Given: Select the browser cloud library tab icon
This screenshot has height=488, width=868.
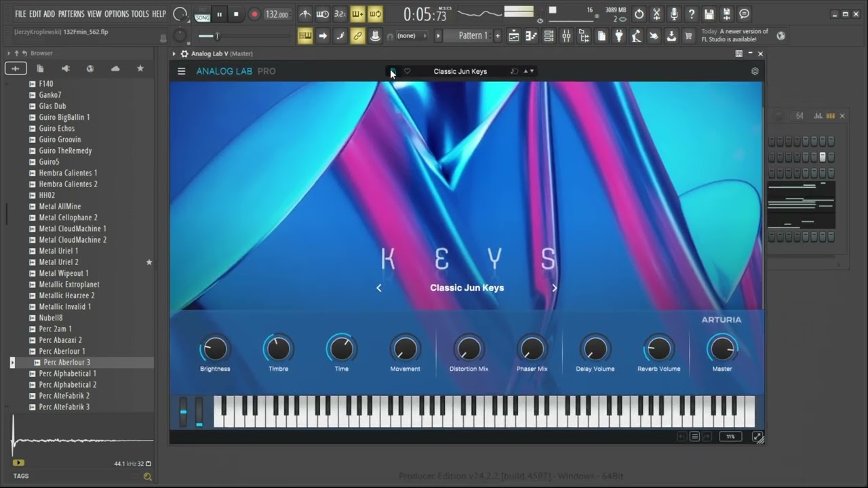Looking at the screenshot, I should pyautogui.click(x=115, y=68).
